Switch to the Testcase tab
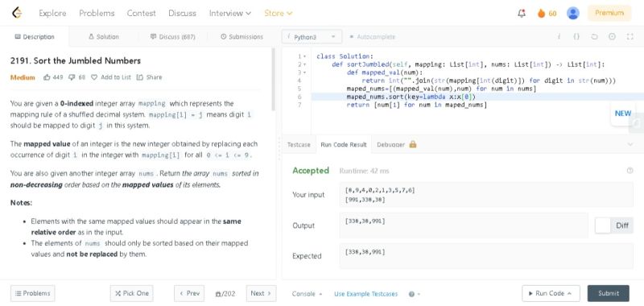 299,145
